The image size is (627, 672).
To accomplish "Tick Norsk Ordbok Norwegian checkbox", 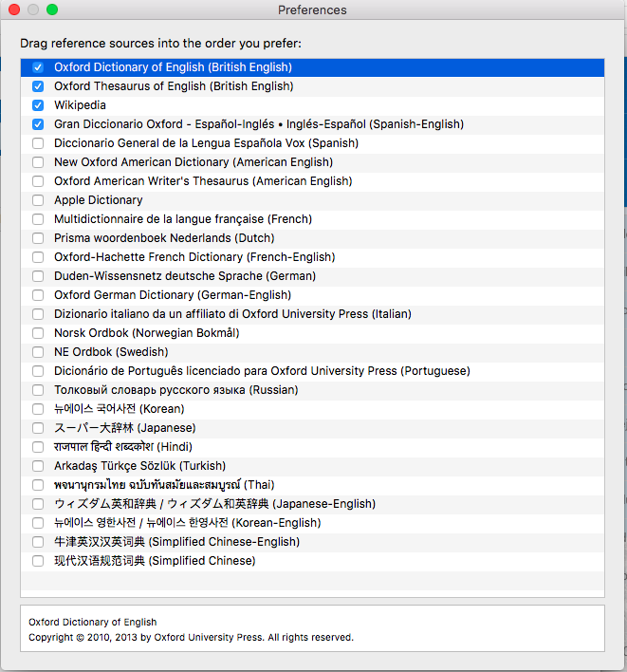I will (38, 333).
